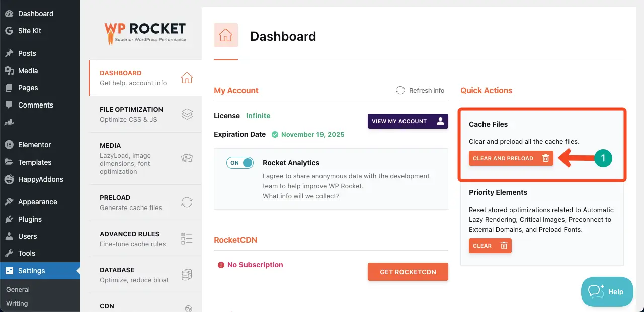
Task: Click the WordPress analytics bar chart icon
Action: [9, 122]
